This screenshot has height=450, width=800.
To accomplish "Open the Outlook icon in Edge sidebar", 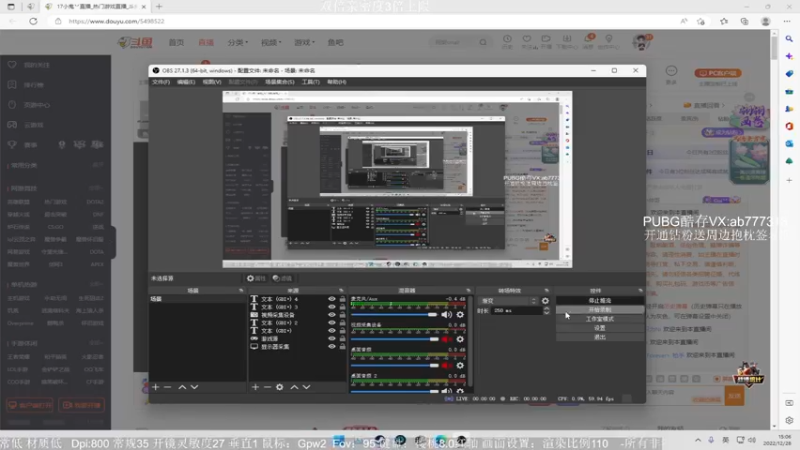I will pyautogui.click(x=789, y=144).
